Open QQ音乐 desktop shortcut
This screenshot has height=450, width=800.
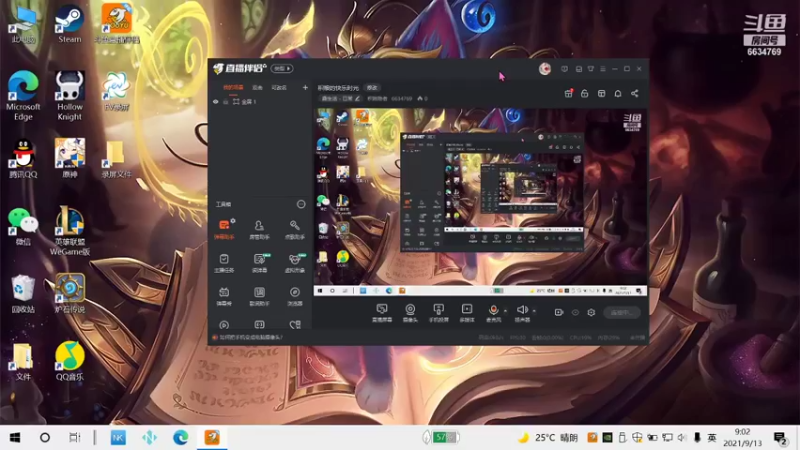tap(69, 361)
